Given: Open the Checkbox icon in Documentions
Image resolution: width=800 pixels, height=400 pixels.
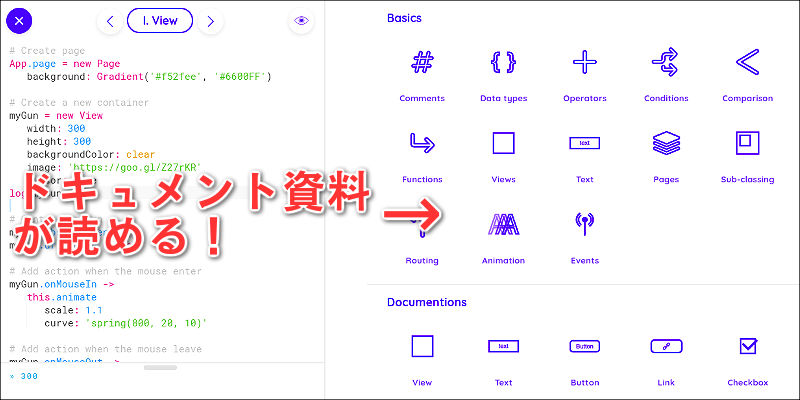Looking at the screenshot, I should [747, 345].
